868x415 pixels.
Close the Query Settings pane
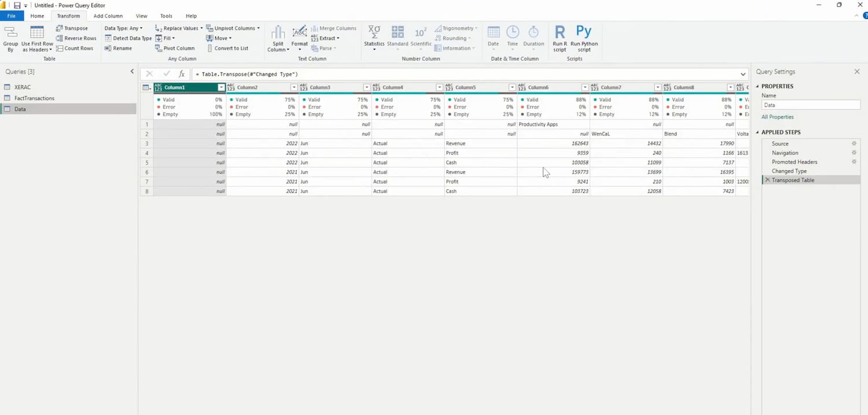click(857, 72)
